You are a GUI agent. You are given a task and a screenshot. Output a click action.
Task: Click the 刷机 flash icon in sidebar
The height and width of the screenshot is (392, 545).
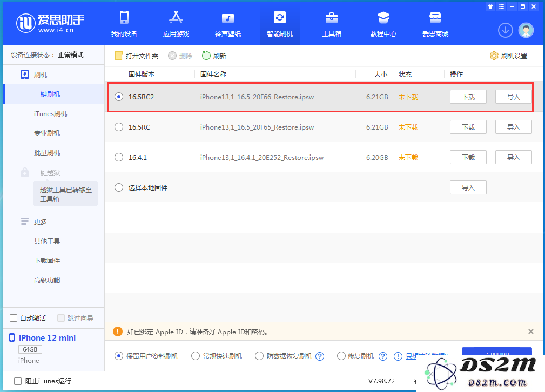tap(25, 75)
